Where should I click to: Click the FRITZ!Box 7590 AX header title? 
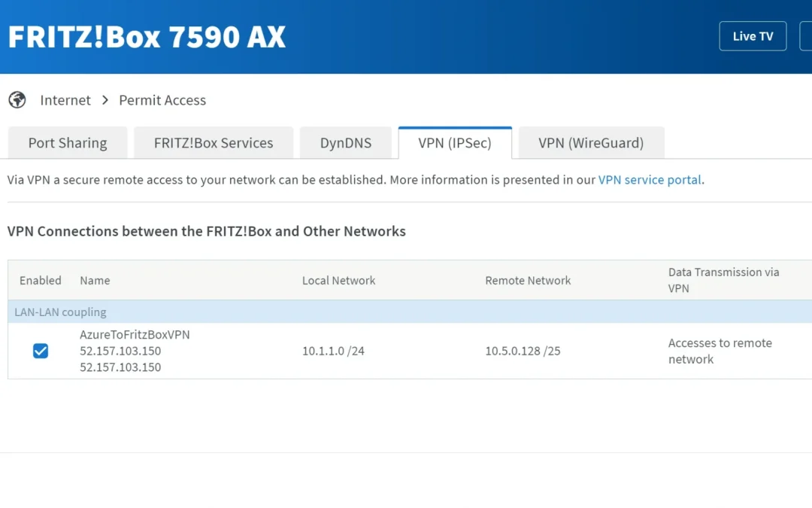click(147, 37)
